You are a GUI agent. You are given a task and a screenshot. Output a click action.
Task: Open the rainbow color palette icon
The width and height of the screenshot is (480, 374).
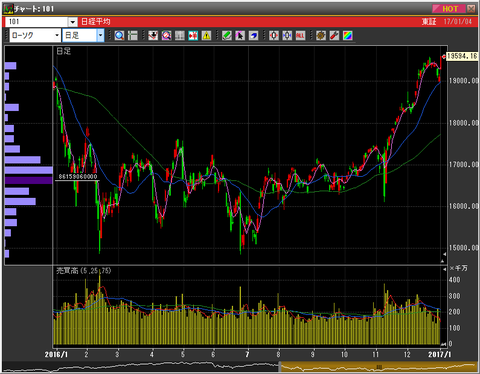(347, 35)
